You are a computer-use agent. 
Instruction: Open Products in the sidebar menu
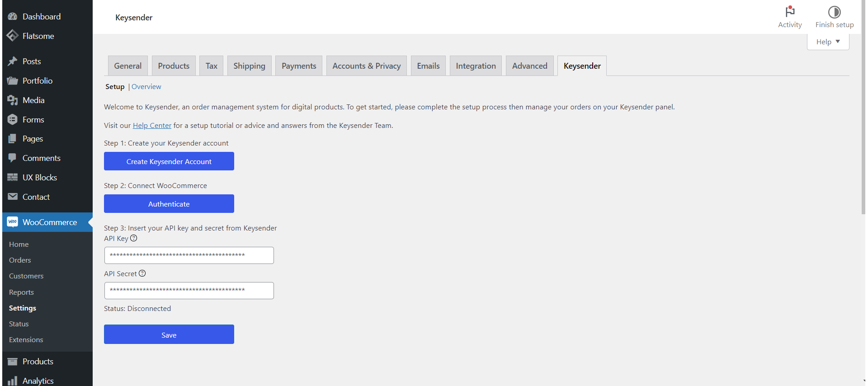click(x=38, y=362)
